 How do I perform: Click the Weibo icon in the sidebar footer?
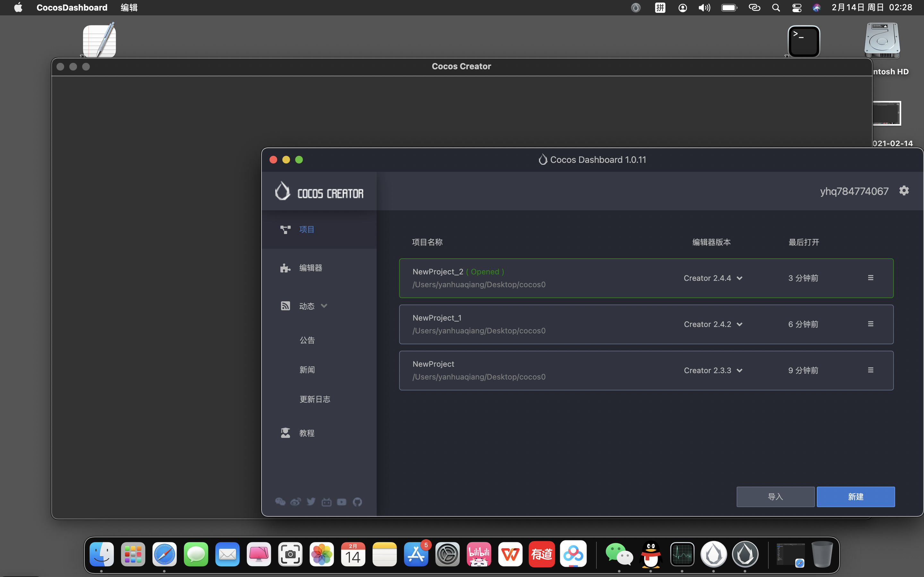[295, 502]
